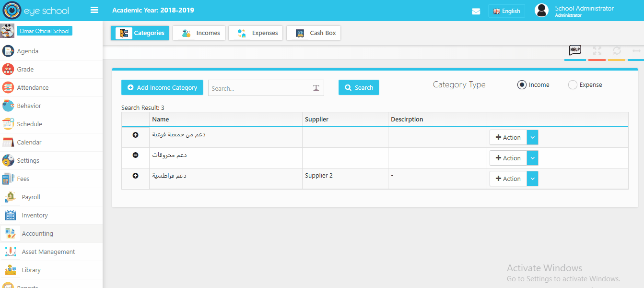The image size is (644, 288).
Task: Open the Behavior sidebar icon
Action: pyautogui.click(x=8, y=106)
